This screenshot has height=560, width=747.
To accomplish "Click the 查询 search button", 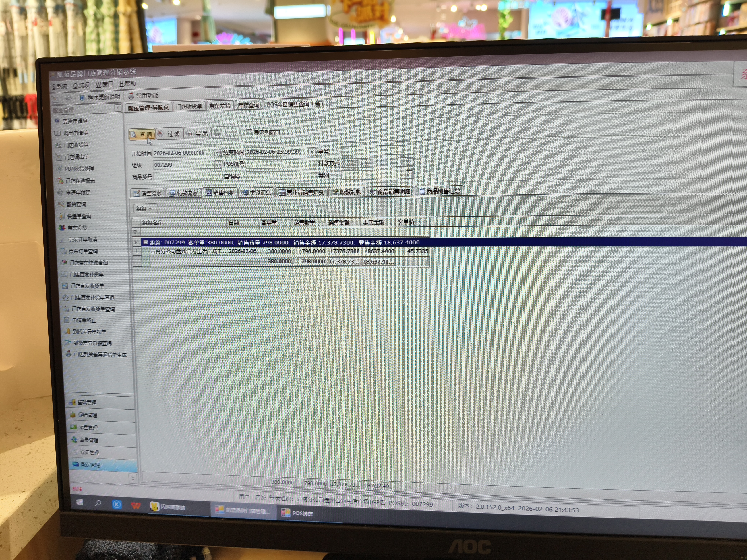I will pos(142,134).
